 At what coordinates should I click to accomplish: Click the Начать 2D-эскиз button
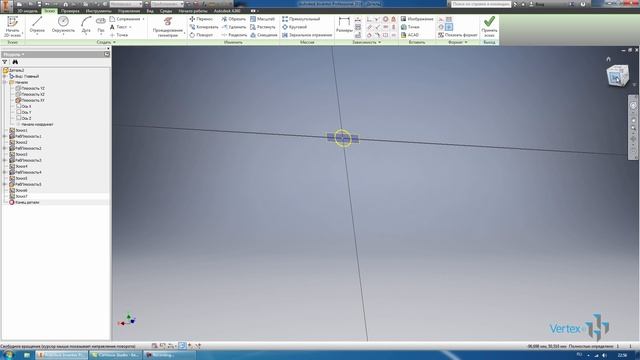[x=12, y=27]
